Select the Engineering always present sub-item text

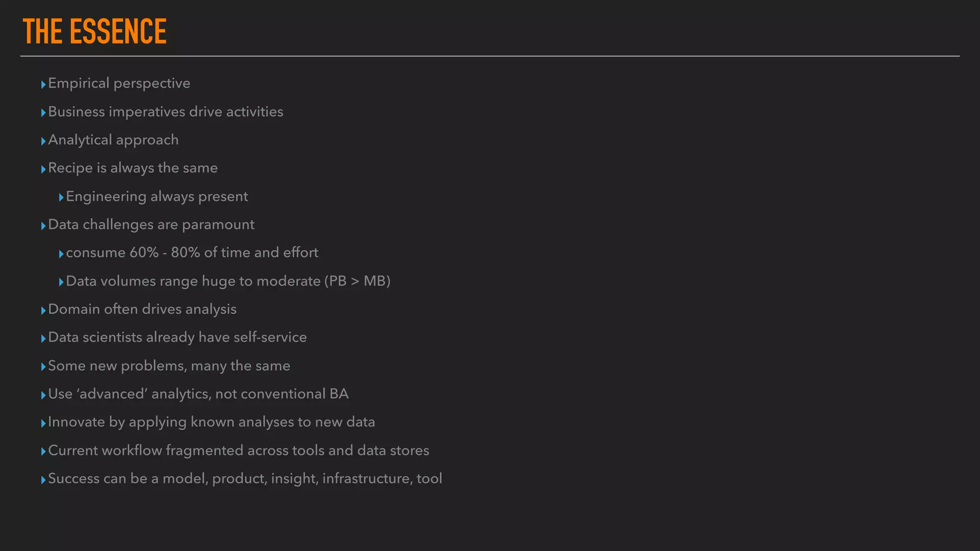(x=157, y=197)
